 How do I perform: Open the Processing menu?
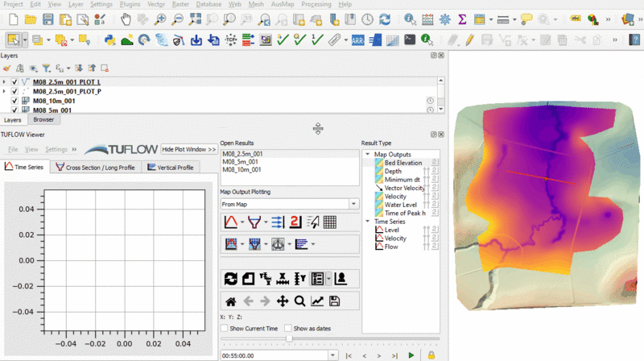(x=317, y=4)
